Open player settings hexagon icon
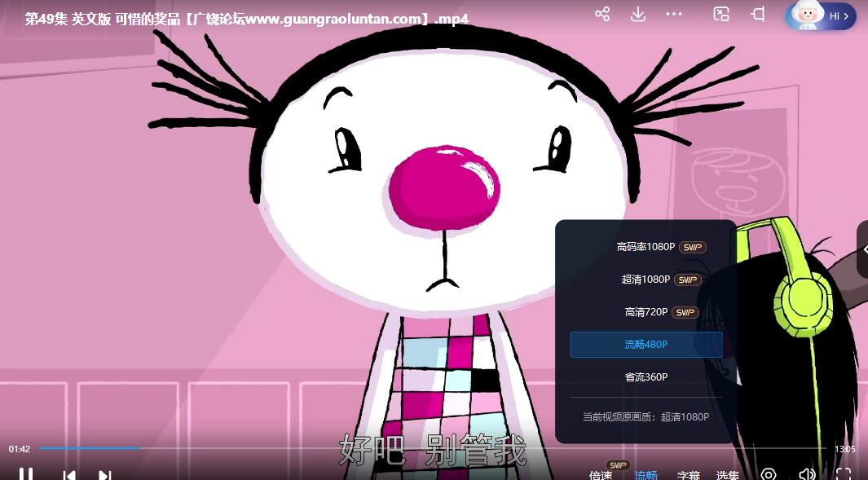The image size is (868, 480). point(769,474)
